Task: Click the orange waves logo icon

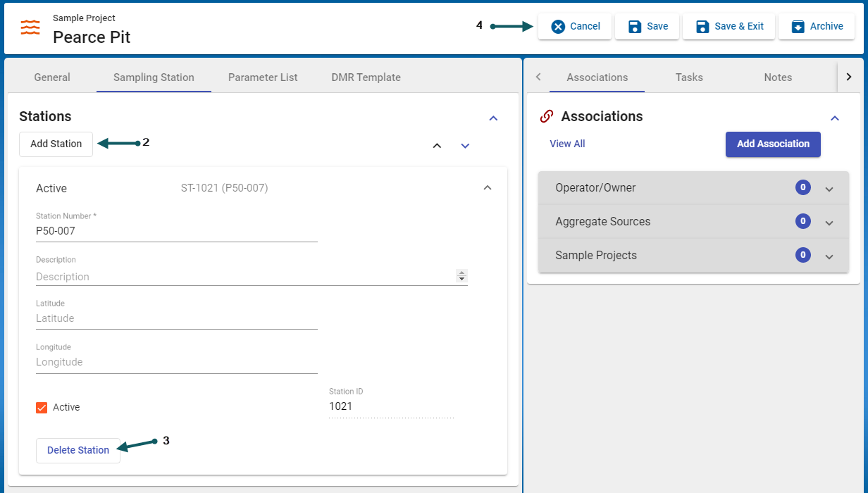Action: [30, 27]
